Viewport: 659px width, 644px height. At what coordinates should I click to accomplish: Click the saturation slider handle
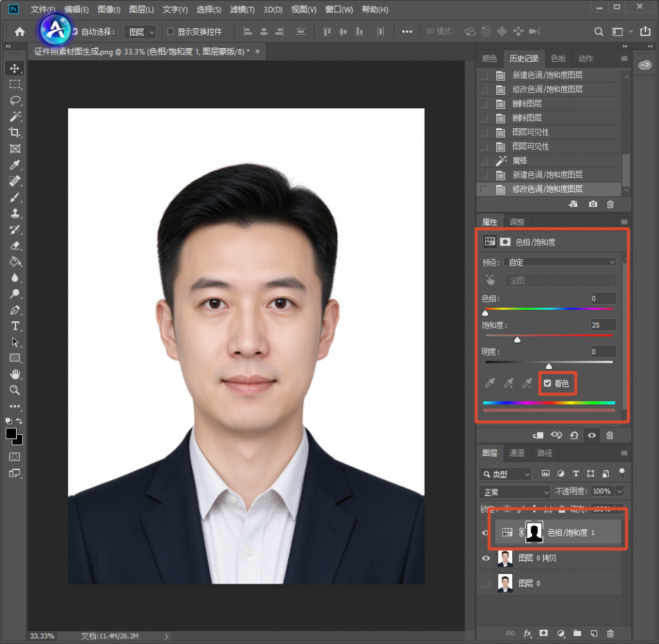coord(517,339)
